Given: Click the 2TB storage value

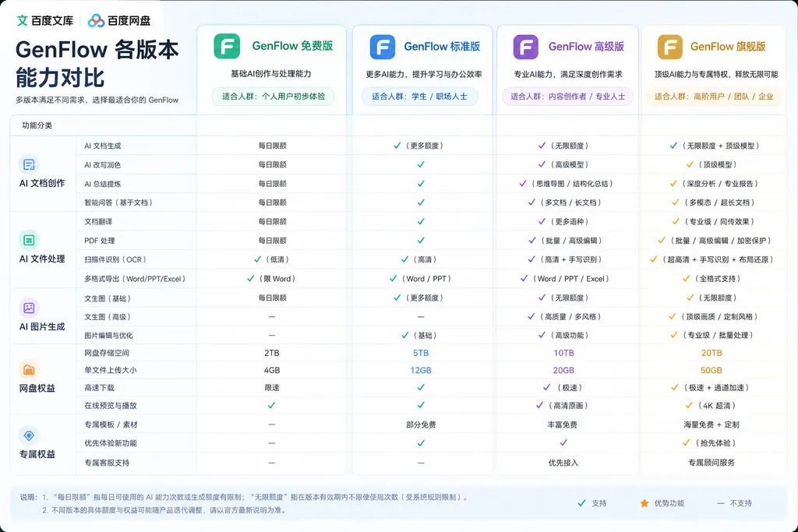Looking at the screenshot, I should pyautogui.click(x=272, y=353).
